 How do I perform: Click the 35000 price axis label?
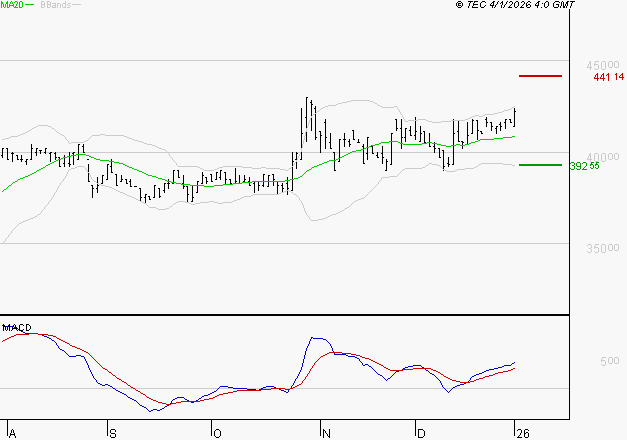(603, 248)
